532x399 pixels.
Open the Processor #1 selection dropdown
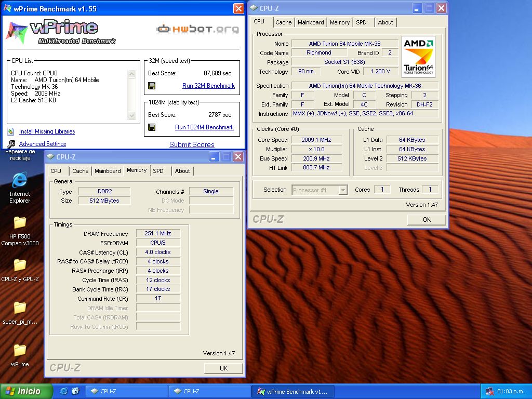click(343, 190)
